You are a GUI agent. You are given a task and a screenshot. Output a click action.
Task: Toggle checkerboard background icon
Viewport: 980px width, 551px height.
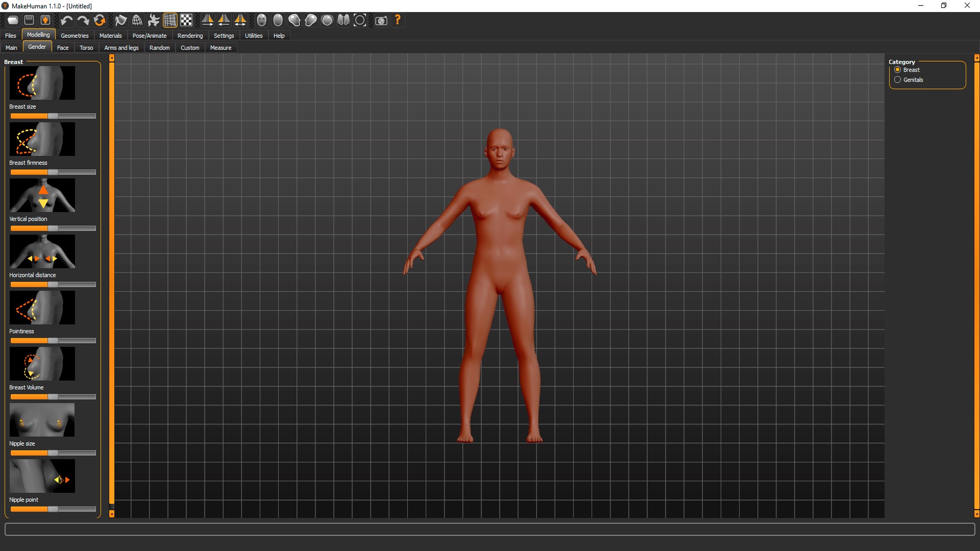point(186,20)
